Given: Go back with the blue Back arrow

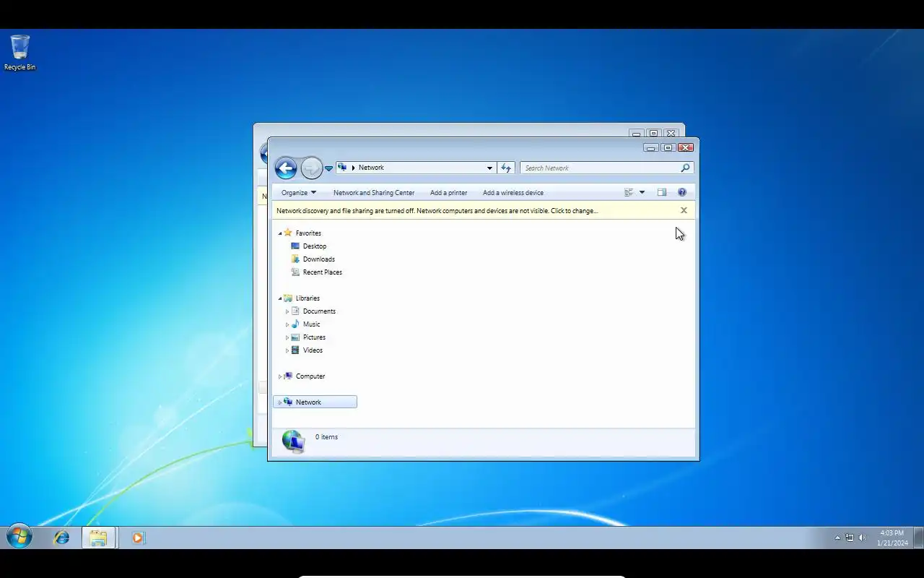Looking at the screenshot, I should coord(286,168).
